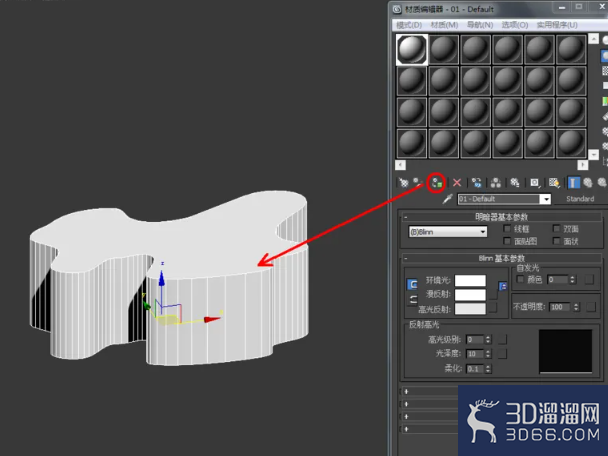Click sample slots scroll left arrow
The width and height of the screenshot is (608, 456).
pyautogui.click(x=401, y=165)
